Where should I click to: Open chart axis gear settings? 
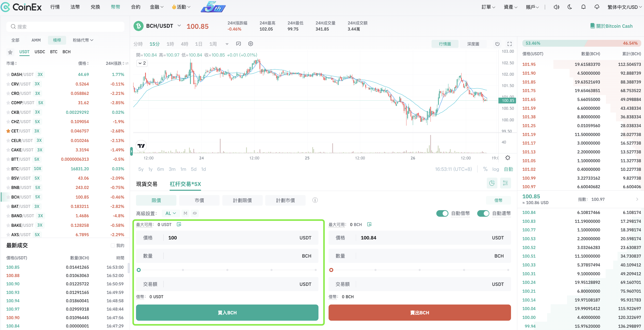[x=508, y=158]
